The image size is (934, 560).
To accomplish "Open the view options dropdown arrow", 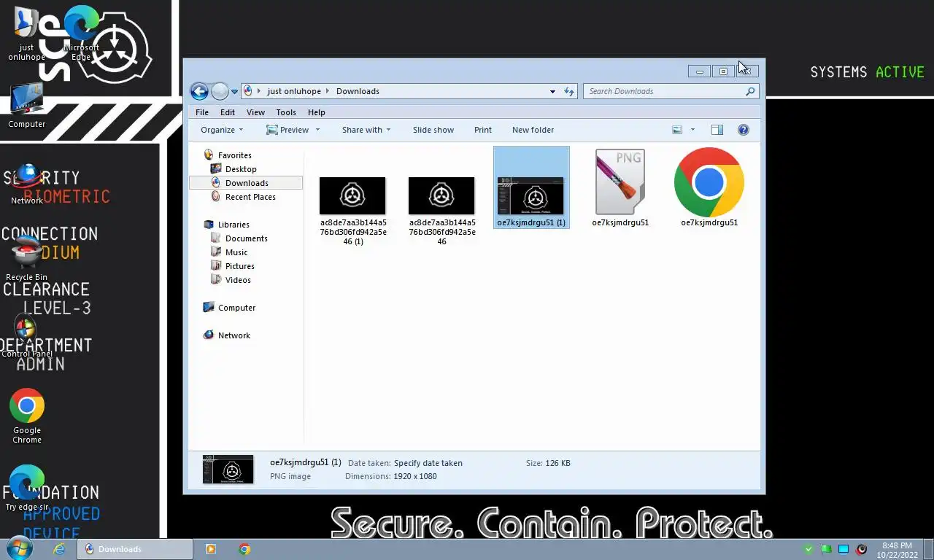I will point(692,130).
